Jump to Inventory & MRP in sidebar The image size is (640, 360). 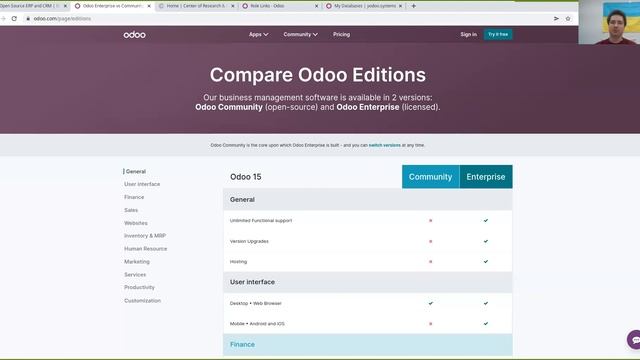coord(145,236)
